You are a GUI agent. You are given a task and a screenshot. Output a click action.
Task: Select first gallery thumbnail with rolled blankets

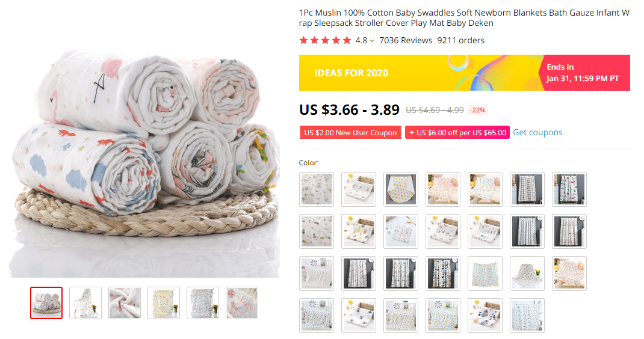[x=46, y=303]
